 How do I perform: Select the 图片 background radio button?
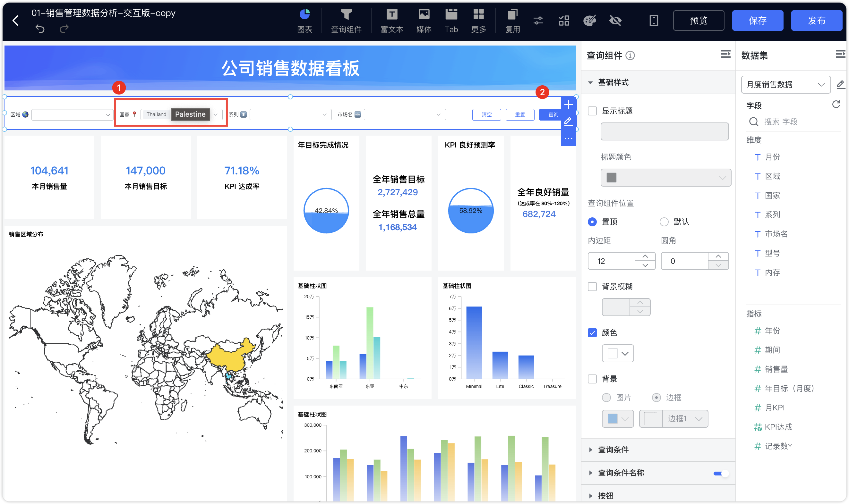pyautogui.click(x=606, y=398)
